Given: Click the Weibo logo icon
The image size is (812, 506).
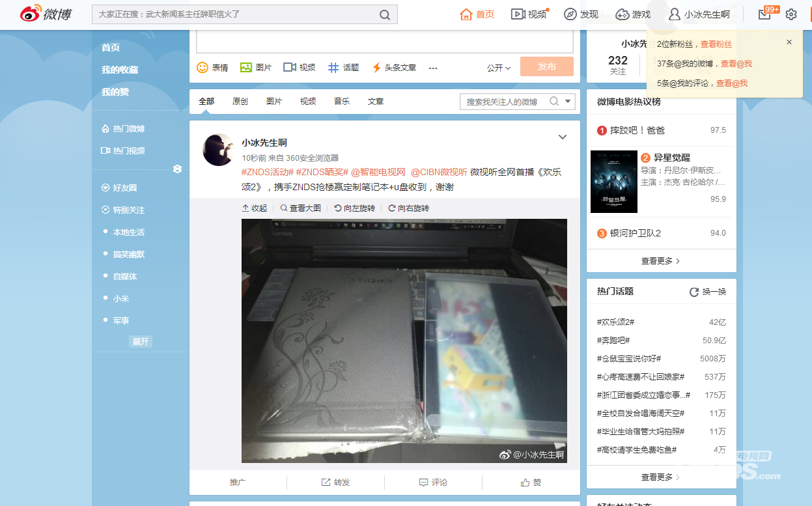Looking at the screenshot, I should 46,14.
